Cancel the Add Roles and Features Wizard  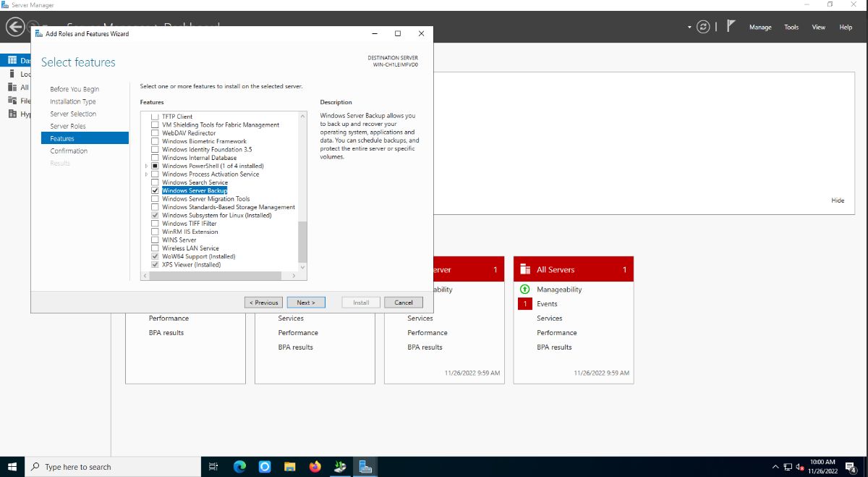404,302
